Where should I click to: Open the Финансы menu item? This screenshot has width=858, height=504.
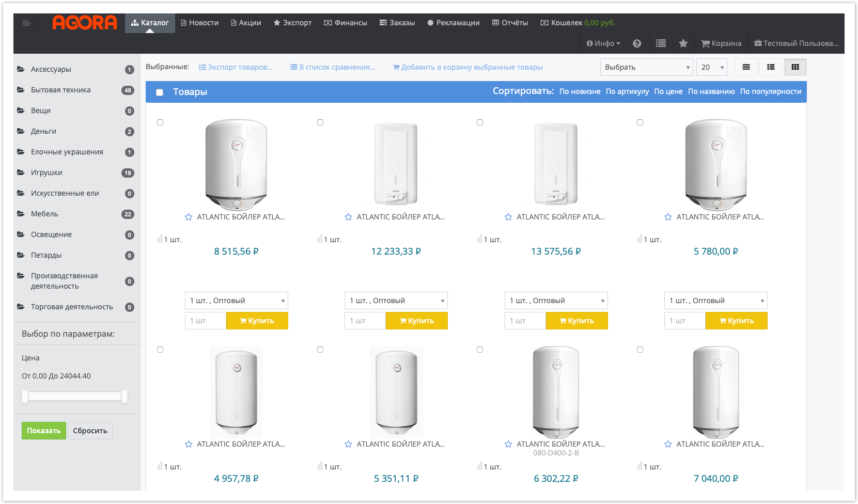coord(346,23)
